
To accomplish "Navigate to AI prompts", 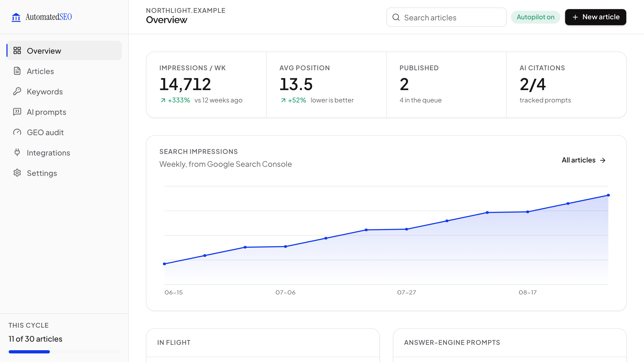I will pos(64,112).
